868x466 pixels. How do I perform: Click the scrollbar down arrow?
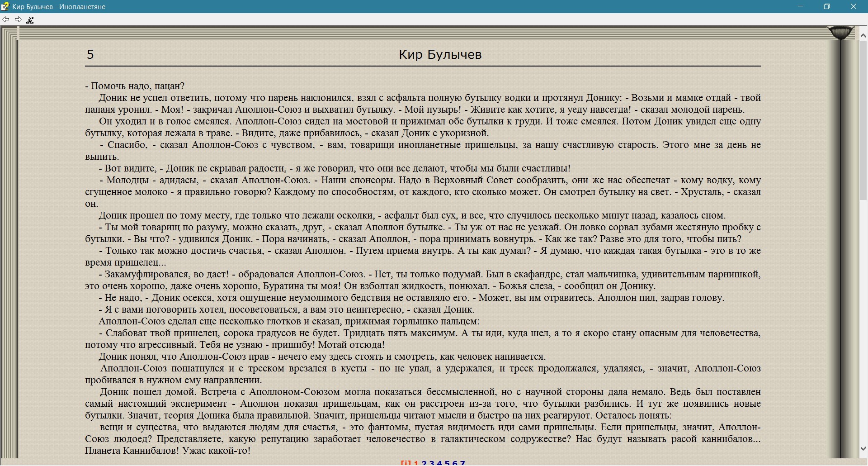[863, 449]
